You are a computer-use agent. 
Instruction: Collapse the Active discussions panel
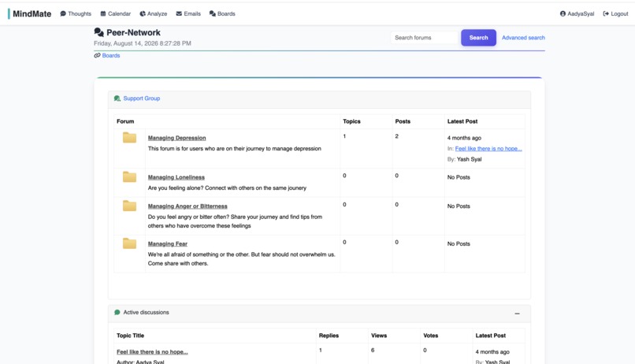[x=517, y=314]
